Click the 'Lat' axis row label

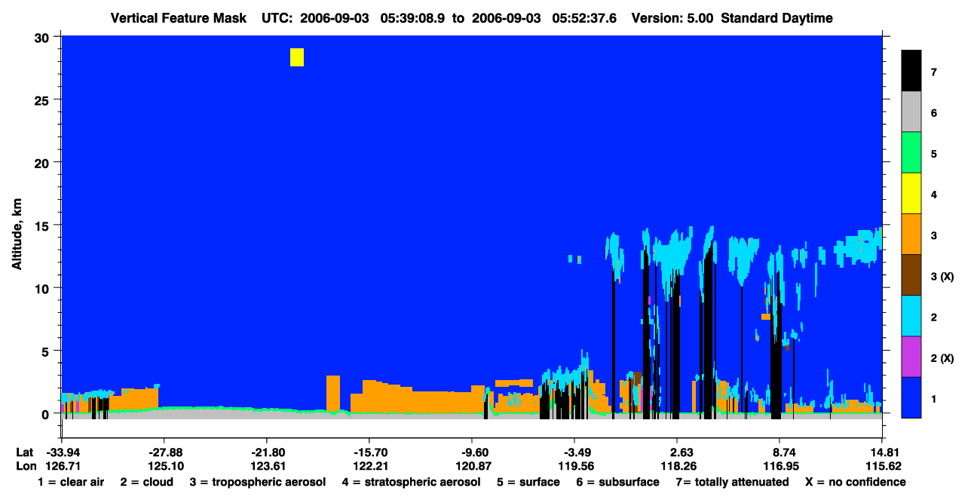25,452
